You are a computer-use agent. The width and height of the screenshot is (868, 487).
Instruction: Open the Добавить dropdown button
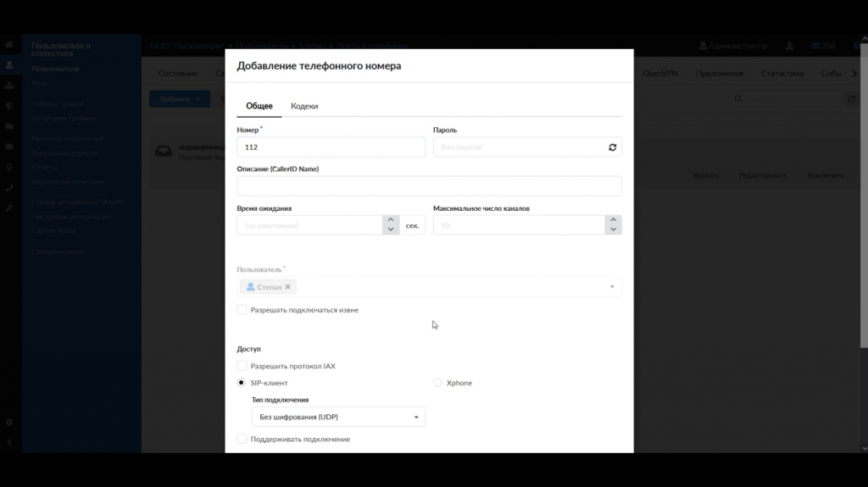[180, 99]
